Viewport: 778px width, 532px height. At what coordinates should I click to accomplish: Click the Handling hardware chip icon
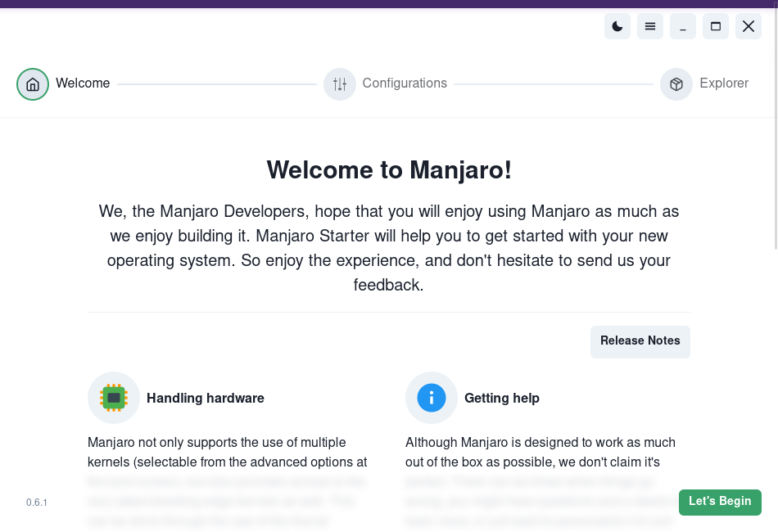point(114,398)
